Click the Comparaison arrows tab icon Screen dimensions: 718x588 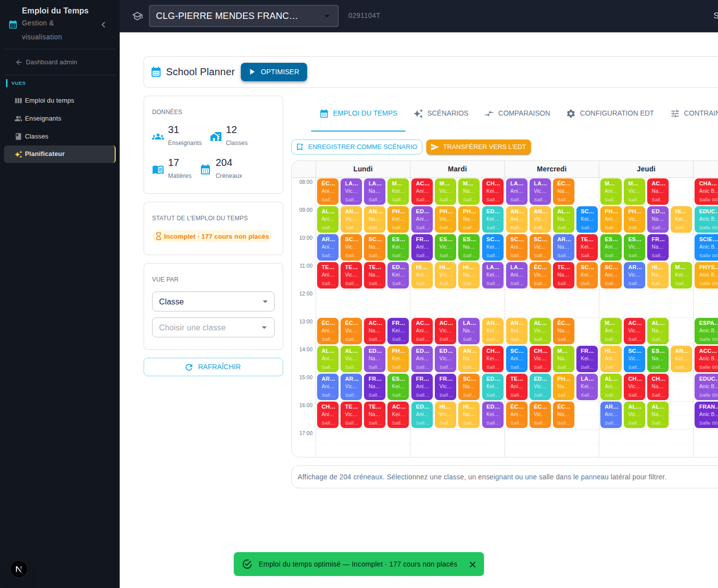[489, 114]
